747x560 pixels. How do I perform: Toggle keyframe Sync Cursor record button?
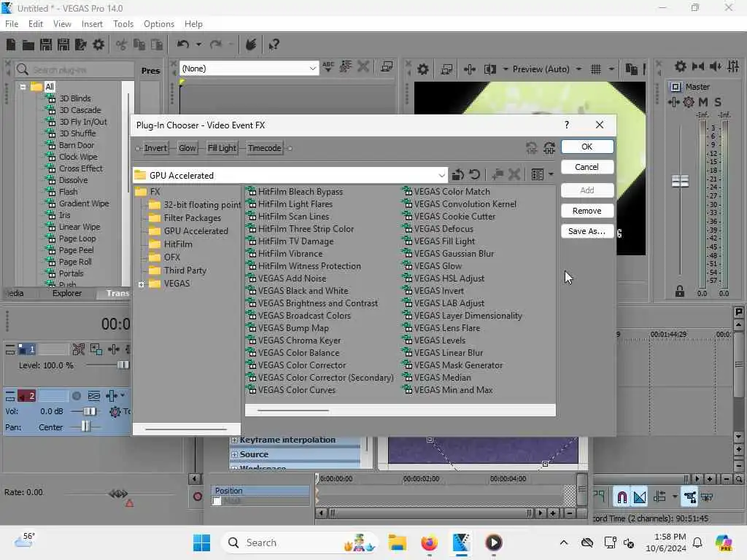click(197, 497)
